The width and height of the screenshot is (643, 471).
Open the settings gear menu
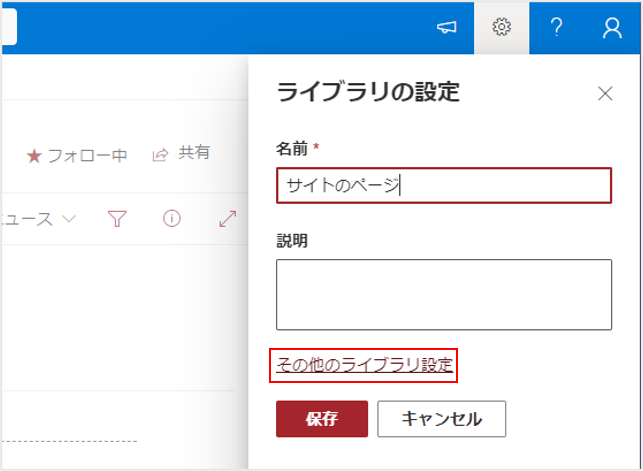tap(501, 28)
